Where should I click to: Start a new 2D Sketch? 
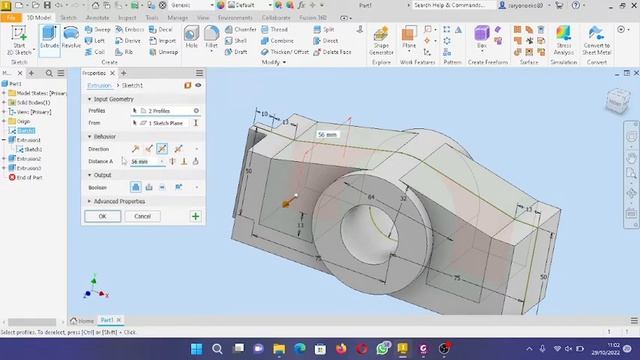click(x=19, y=40)
